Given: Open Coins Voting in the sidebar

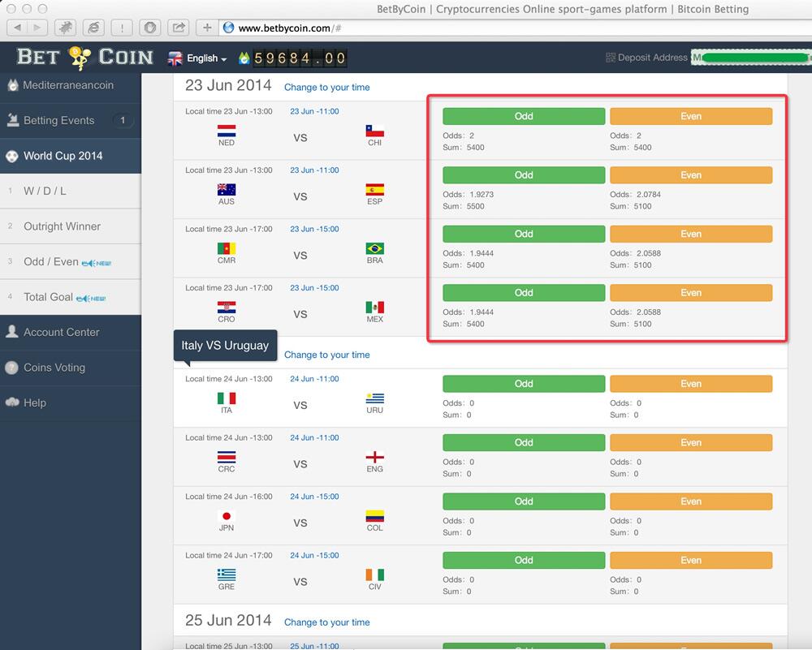Looking at the screenshot, I should (x=71, y=368).
